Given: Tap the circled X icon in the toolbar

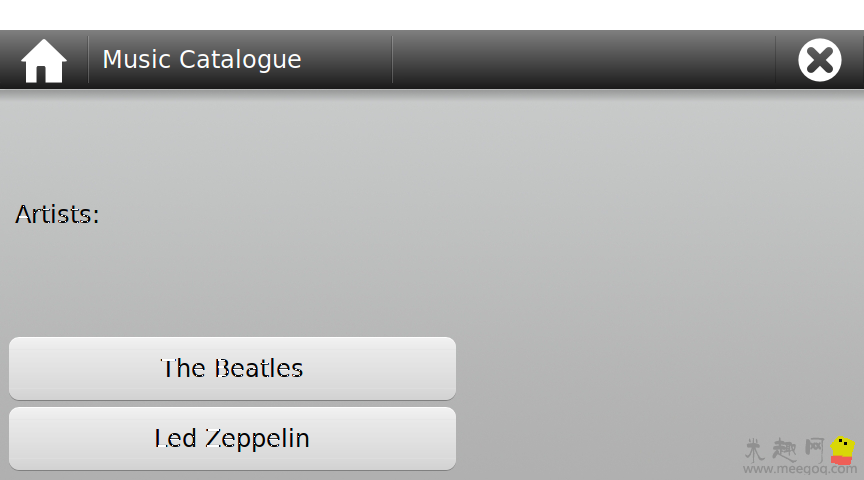Looking at the screenshot, I should click(819, 60).
